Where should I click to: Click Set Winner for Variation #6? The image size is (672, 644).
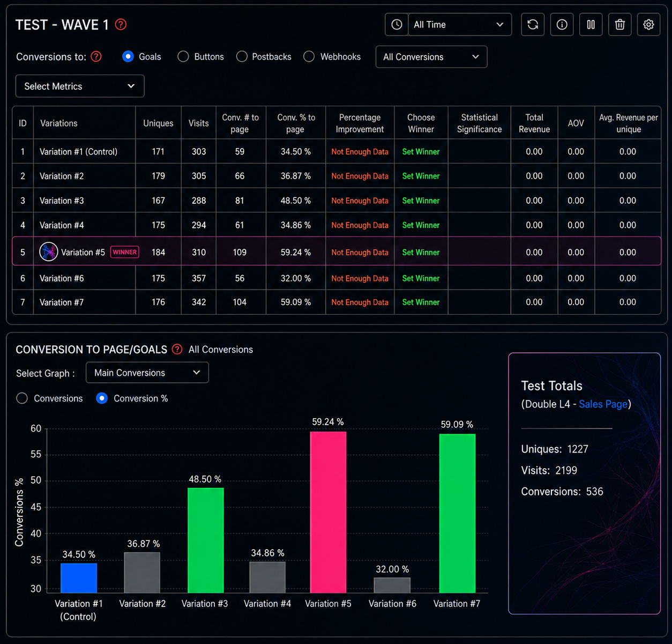tap(421, 278)
